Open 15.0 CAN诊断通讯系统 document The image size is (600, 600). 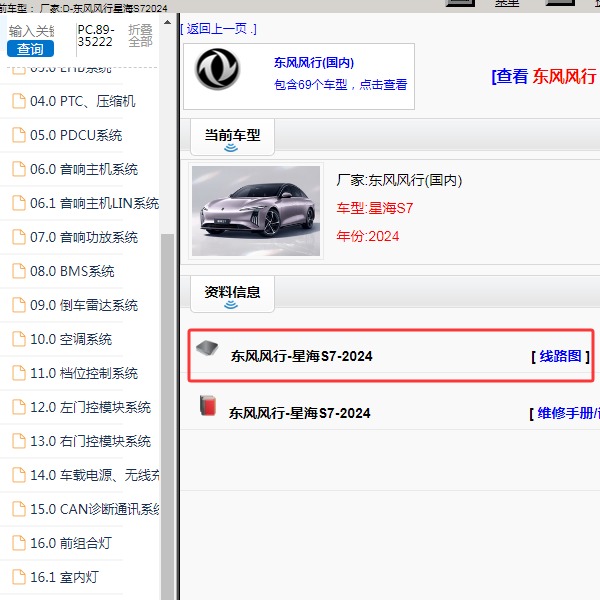click(x=95, y=509)
